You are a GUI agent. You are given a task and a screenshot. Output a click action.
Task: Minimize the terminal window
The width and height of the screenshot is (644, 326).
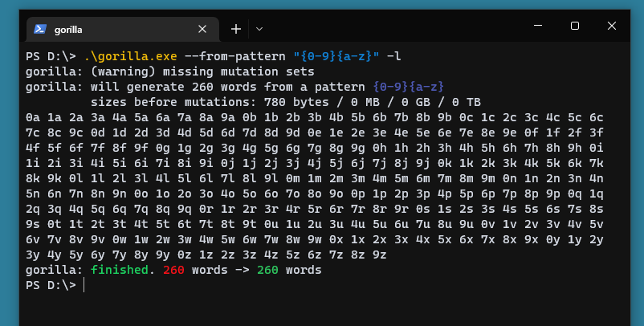[x=538, y=26]
